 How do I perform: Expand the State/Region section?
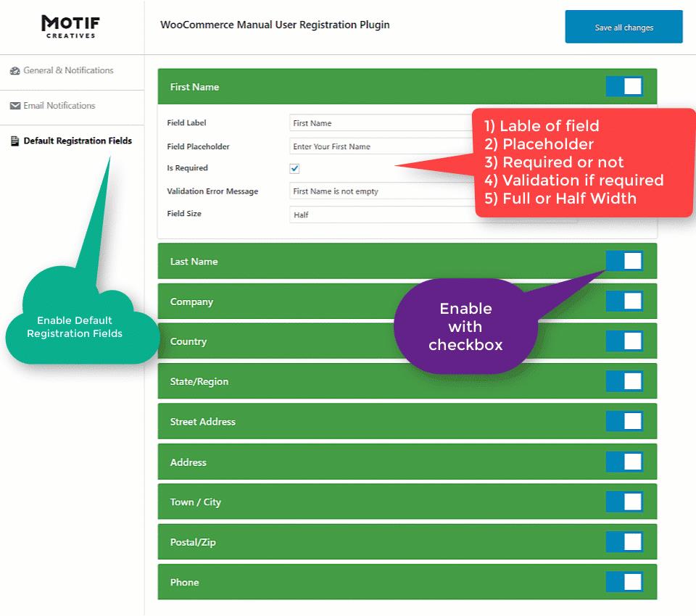point(407,381)
